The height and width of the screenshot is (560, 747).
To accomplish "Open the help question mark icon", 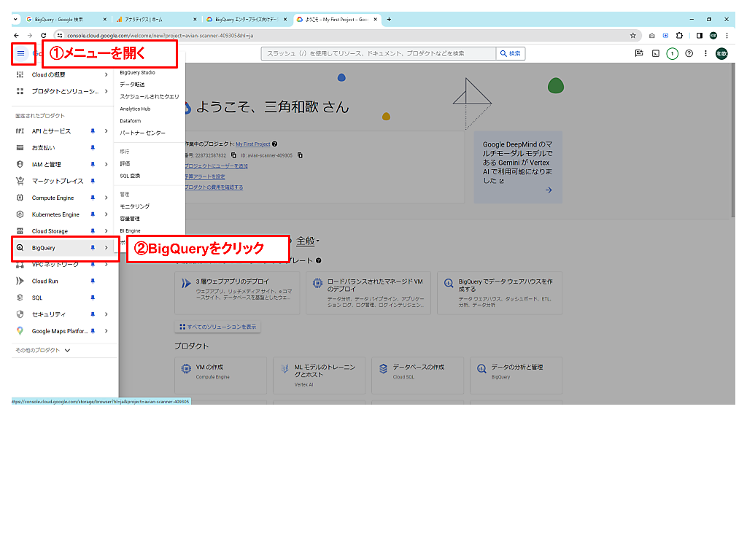I will [689, 53].
